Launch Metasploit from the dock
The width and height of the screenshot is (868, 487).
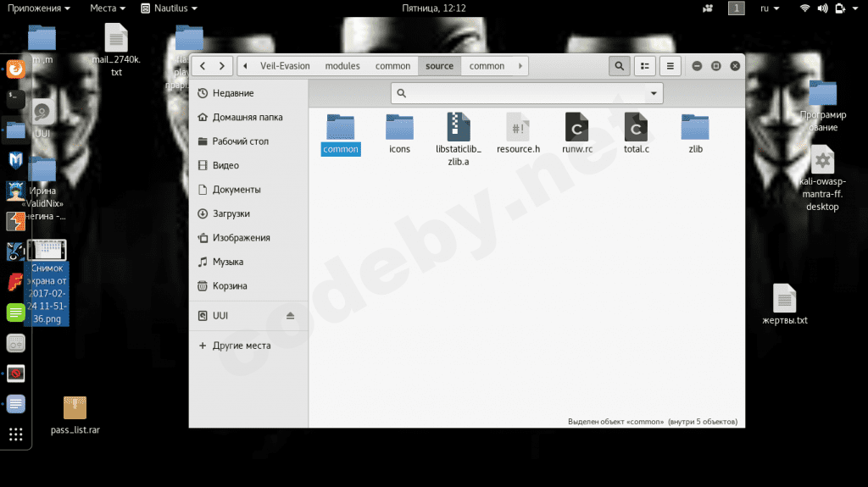tap(15, 160)
